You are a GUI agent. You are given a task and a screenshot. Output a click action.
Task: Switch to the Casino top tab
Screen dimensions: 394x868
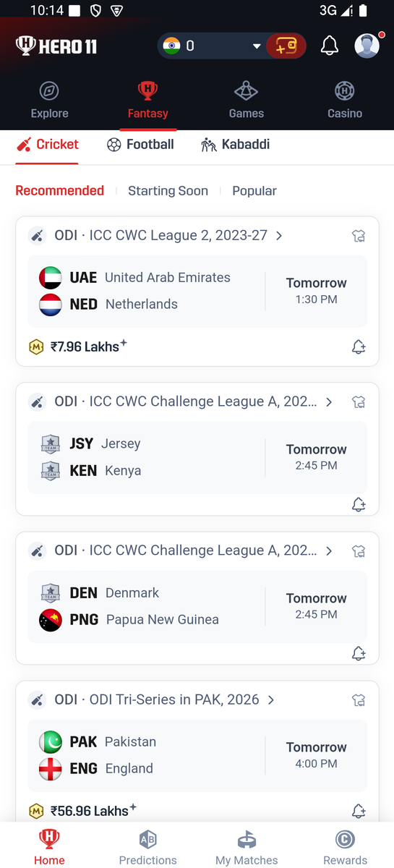(345, 100)
